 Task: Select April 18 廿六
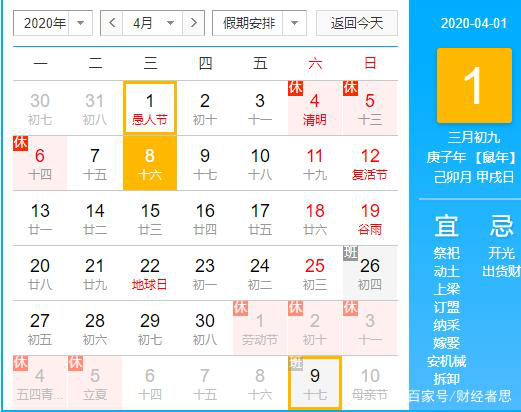pos(315,218)
